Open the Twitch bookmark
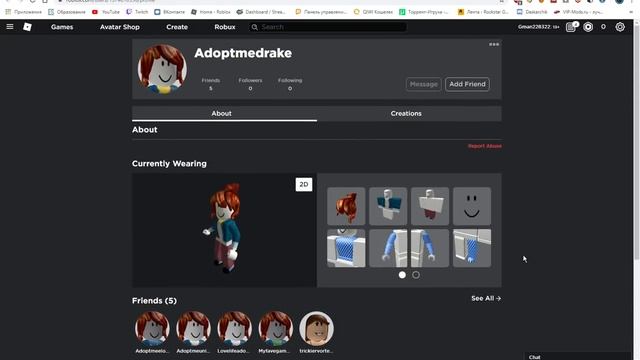Screen dimensions: 640x360 (137, 12)
